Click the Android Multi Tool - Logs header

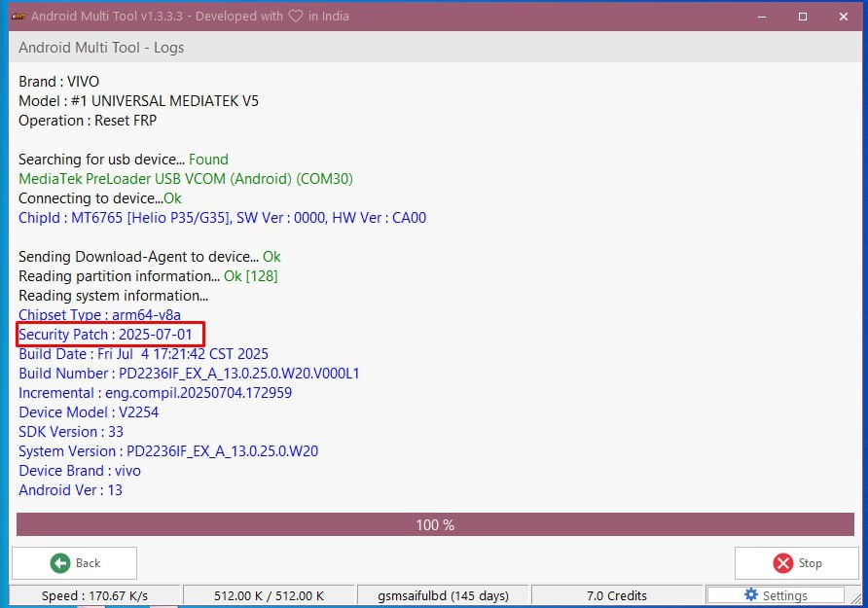pos(101,48)
